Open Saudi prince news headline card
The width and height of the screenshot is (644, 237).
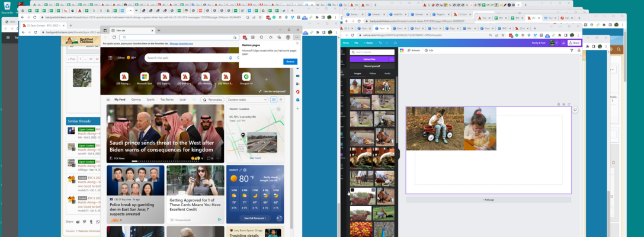point(165,133)
